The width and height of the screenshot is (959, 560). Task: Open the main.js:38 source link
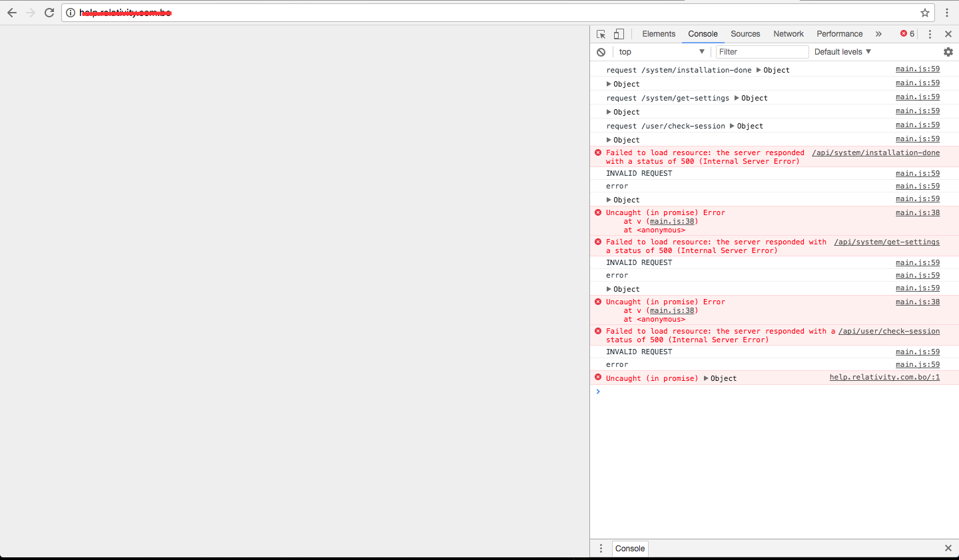click(918, 212)
